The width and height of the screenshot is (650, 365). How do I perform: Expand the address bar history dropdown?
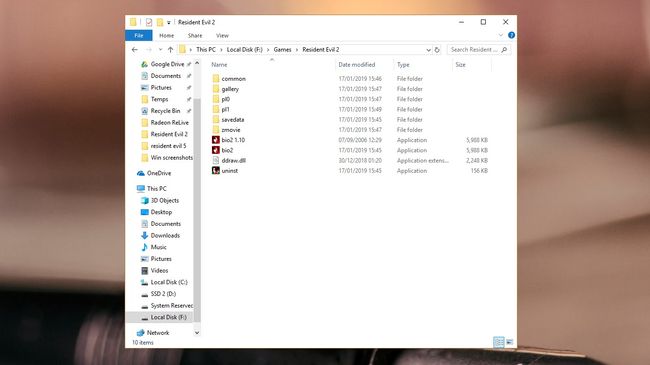click(x=428, y=50)
